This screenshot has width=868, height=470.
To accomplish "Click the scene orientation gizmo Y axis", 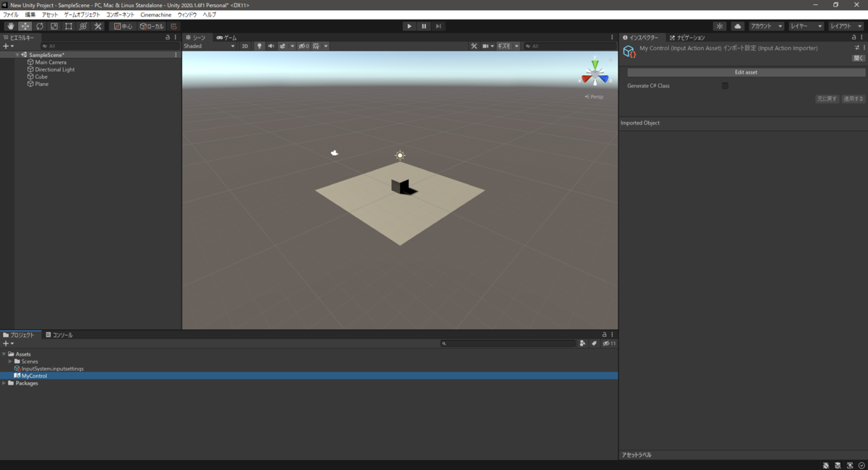I will click(x=595, y=65).
